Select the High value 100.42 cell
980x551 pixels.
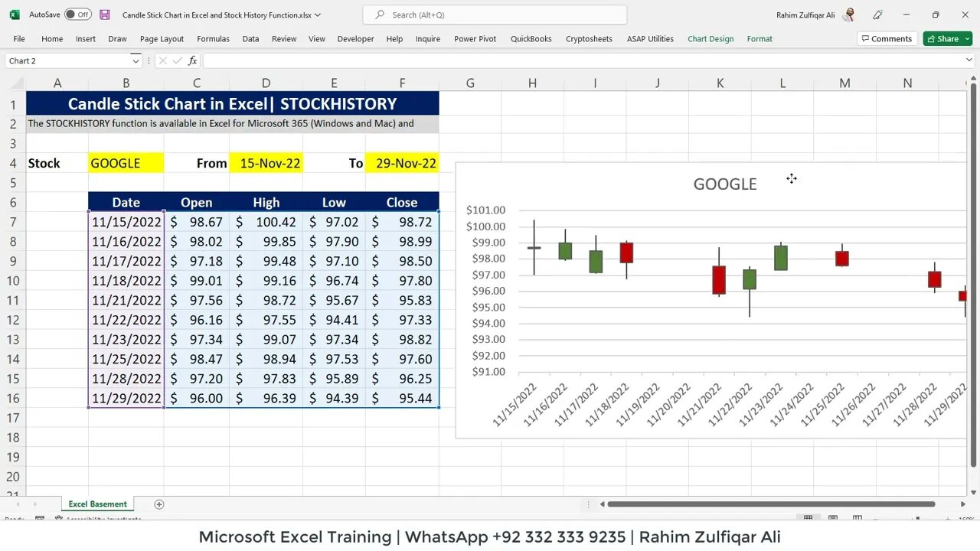[x=266, y=222]
